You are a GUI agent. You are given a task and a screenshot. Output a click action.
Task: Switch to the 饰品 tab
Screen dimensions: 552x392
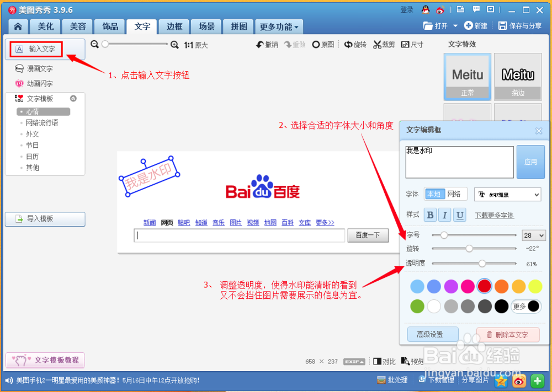(110, 26)
